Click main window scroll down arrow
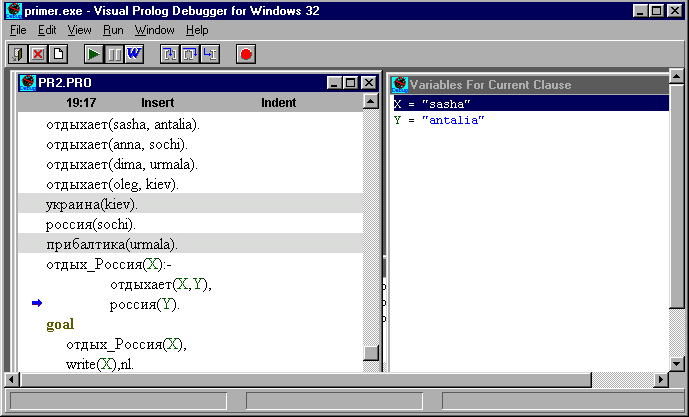 (x=676, y=364)
